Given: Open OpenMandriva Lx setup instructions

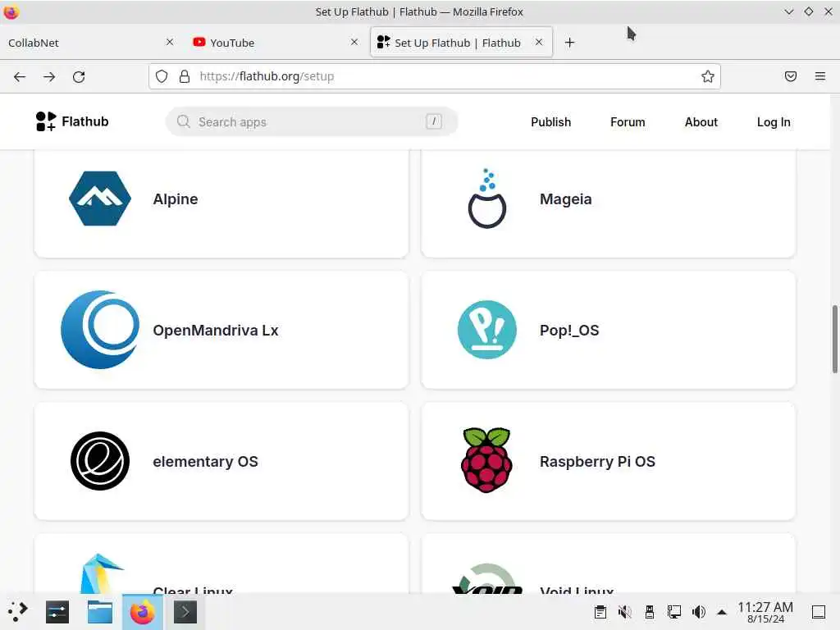Looking at the screenshot, I should pyautogui.click(x=221, y=330).
